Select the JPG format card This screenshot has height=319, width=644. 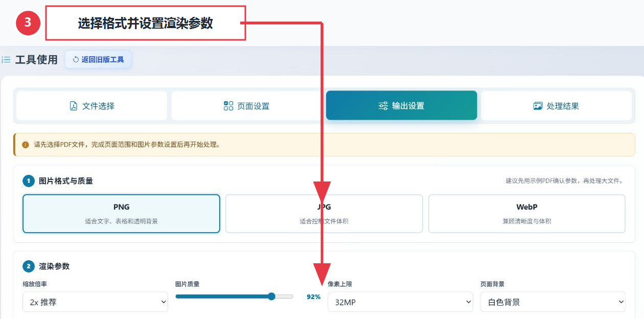pos(324,214)
